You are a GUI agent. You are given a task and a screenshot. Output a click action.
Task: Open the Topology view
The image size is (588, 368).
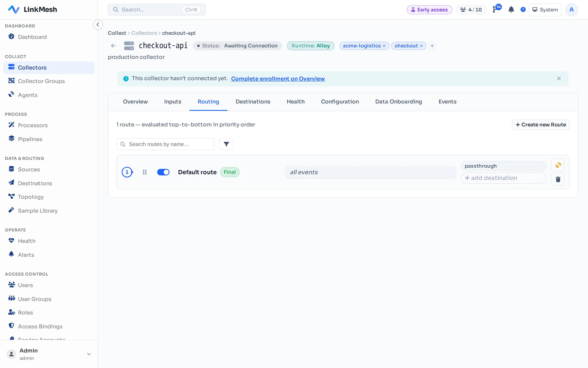49,197
